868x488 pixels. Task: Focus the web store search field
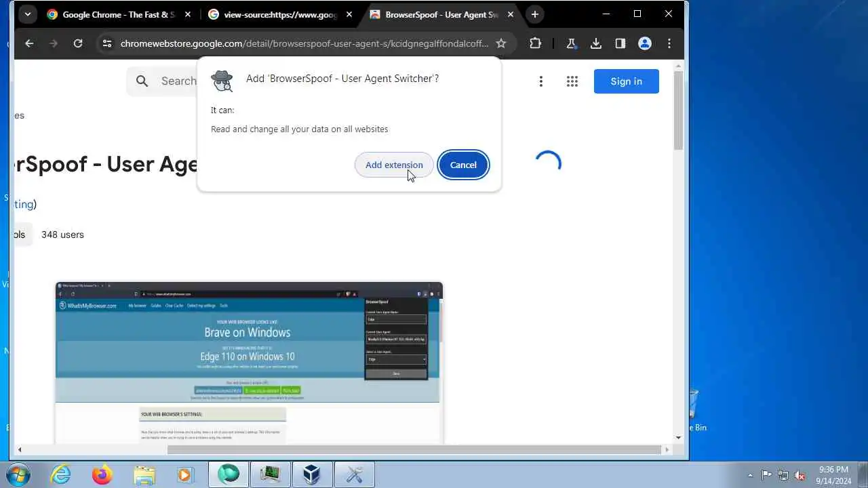(x=179, y=81)
